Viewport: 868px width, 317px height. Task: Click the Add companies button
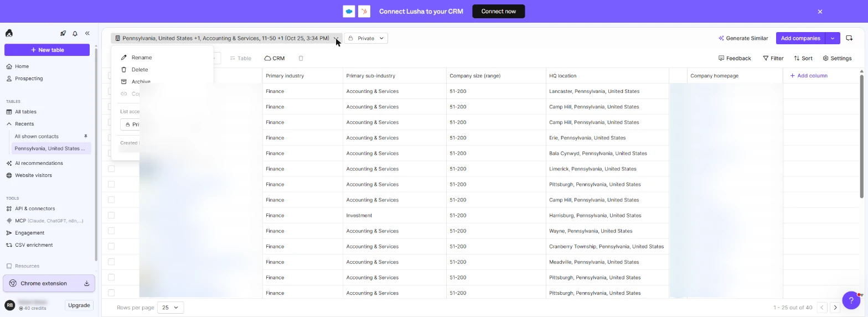[800, 38]
